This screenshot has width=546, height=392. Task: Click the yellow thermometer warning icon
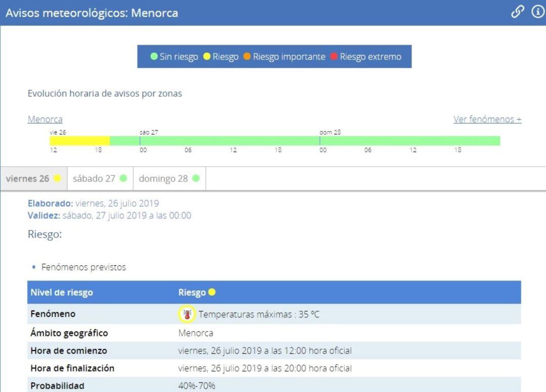pyautogui.click(x=188, y=314)
